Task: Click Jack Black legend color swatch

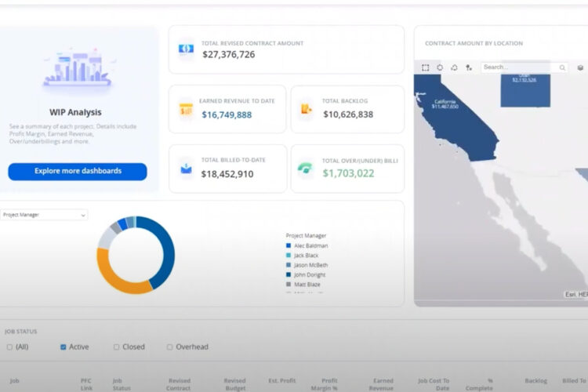Action: tap(289, 256)
